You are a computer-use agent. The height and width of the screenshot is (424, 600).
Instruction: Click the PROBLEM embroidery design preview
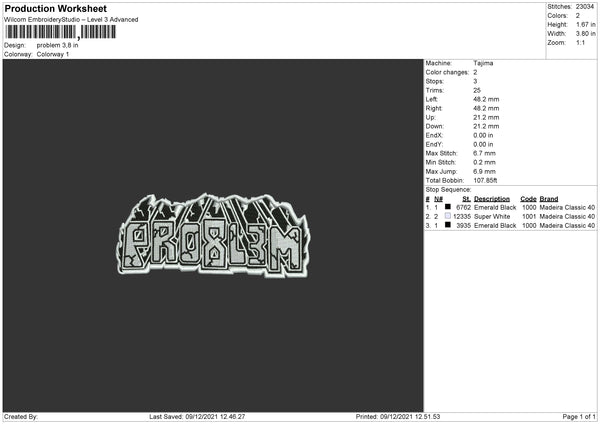click(x=214, y=235)
